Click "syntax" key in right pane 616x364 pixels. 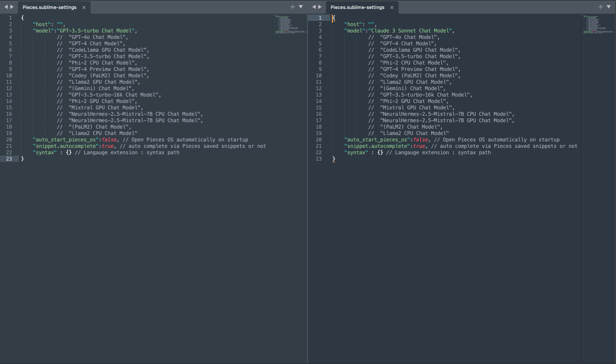[356, 153]
